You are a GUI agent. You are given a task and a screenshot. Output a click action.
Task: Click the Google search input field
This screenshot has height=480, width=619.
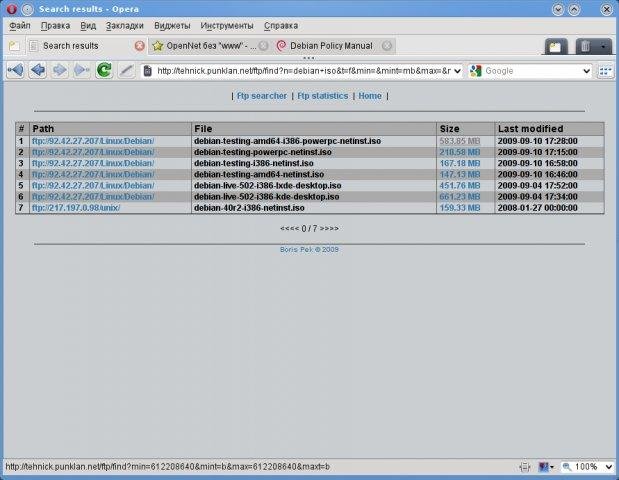[x=532, y=71]
